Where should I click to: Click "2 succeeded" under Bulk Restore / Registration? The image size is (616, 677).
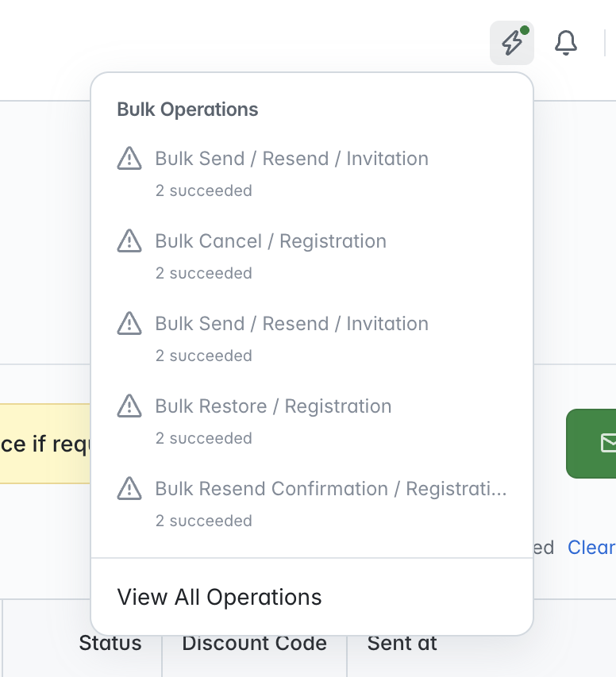click(x=203, y=438)
